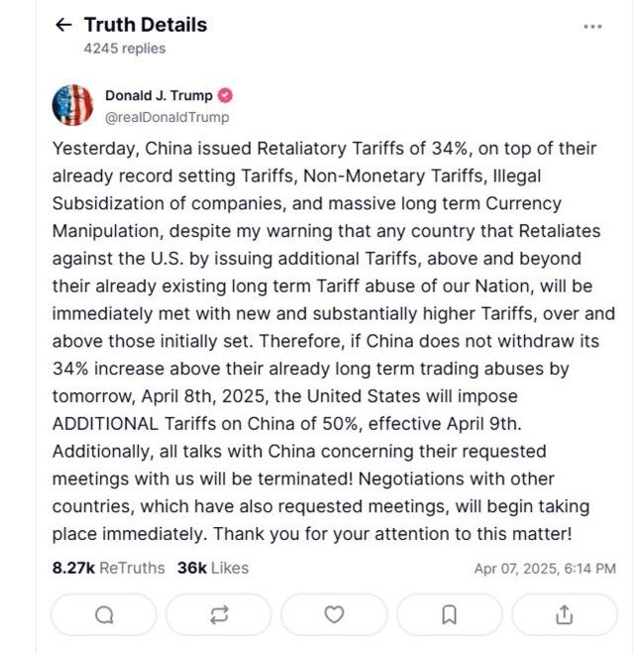Click Donald J. Trump's profile avatar
Screen dimensions: 644x654
pos(72,105)
